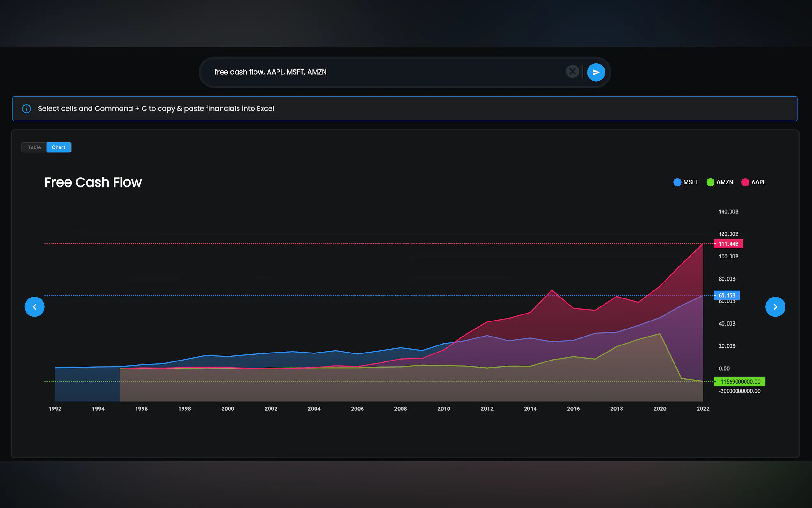
Task: Toggle MSFT series in legend
Action: (690, 182)
